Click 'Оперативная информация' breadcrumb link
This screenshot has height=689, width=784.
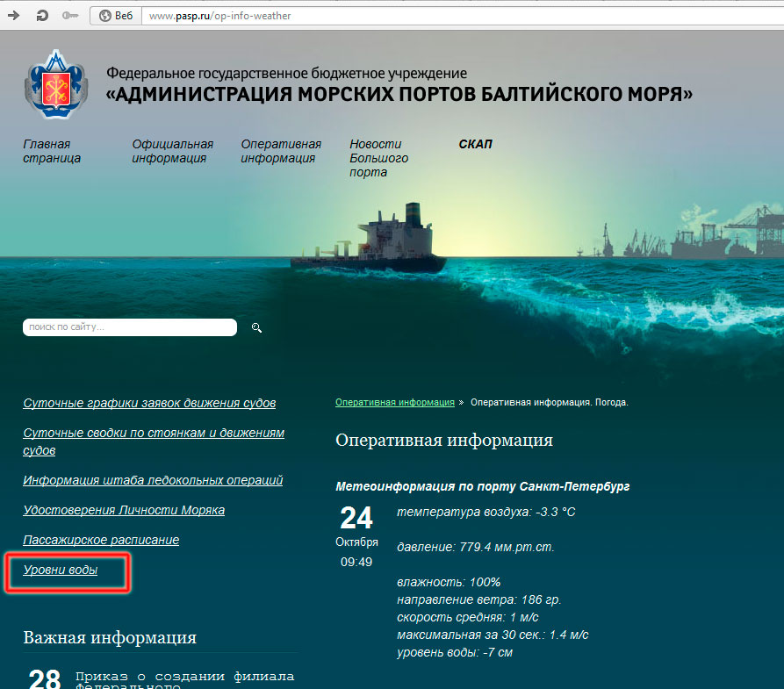coord(394,402)
